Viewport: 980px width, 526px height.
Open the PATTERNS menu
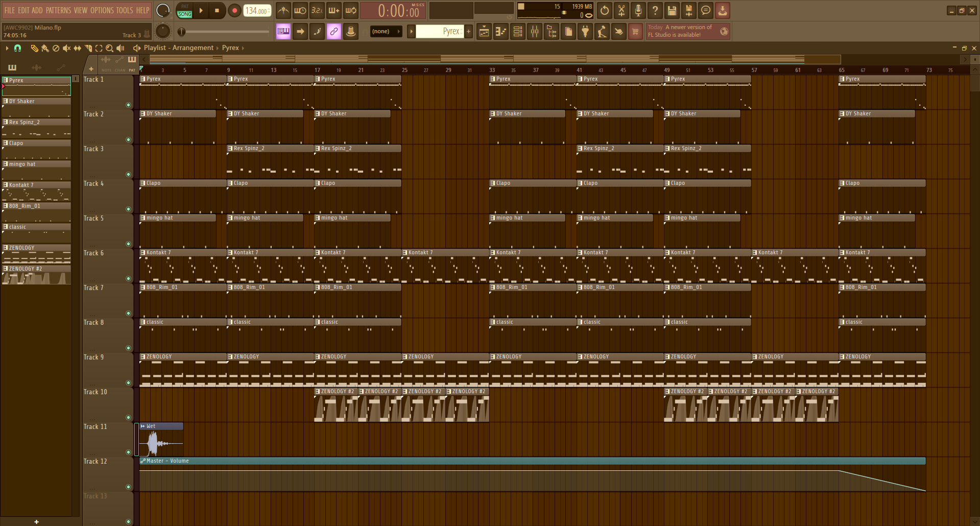pos(59,10)
